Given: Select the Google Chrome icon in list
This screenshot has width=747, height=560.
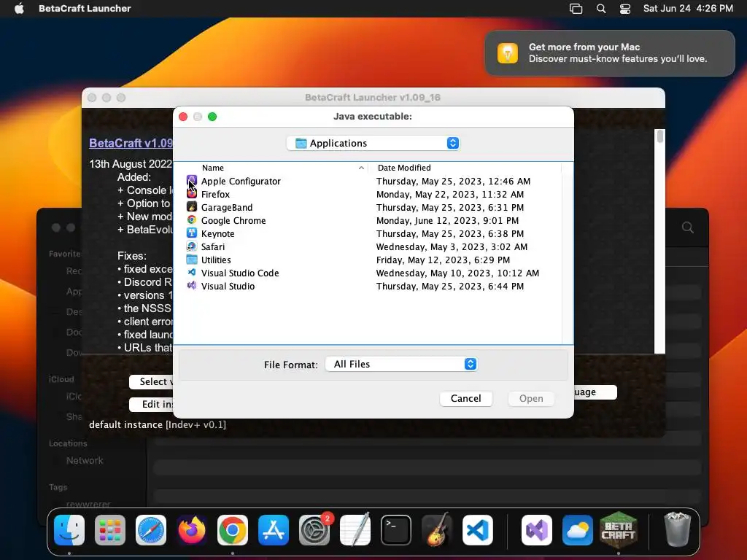Looking at the screenshot, I should point(192,220).
